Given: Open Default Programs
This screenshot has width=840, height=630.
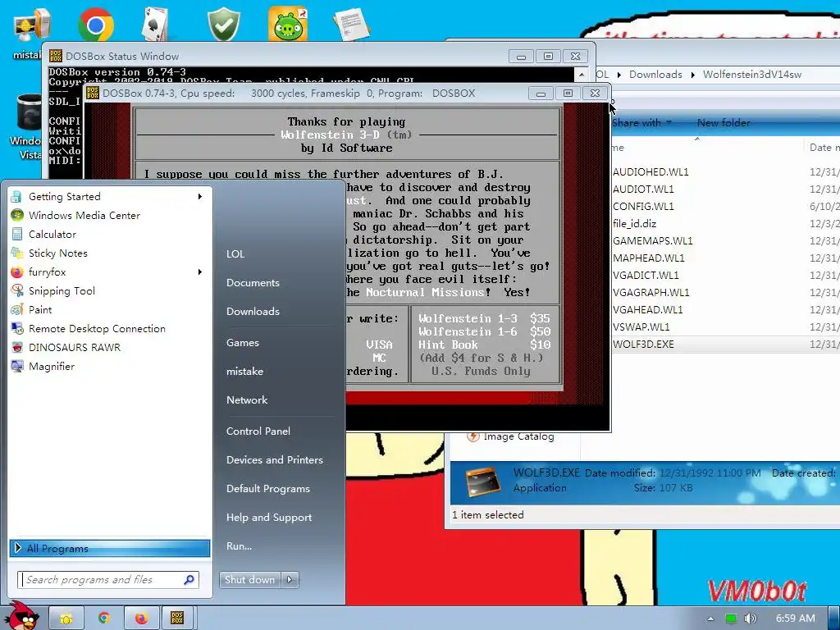Looking at the screenshot, I should tap(268, 489).
